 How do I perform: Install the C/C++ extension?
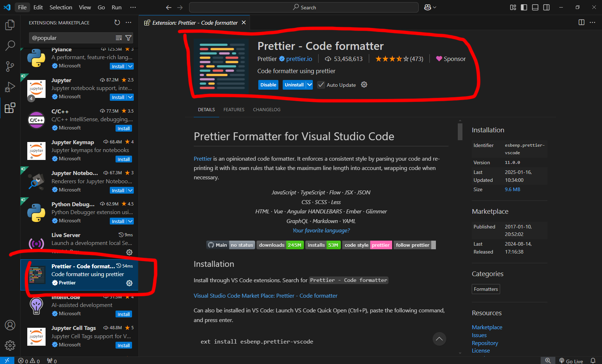124,128
